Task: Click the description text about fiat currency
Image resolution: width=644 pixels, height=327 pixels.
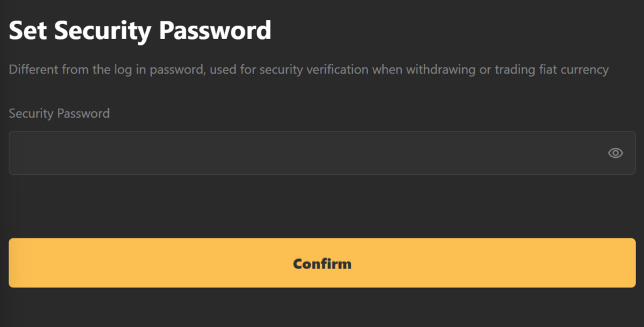Action: click(x=308, y=69)
